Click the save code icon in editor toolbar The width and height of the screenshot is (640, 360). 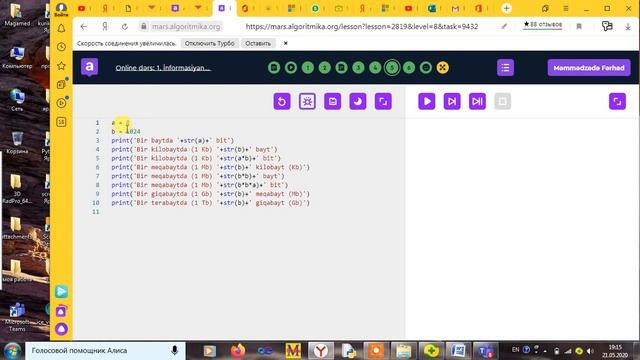point(333,101)
